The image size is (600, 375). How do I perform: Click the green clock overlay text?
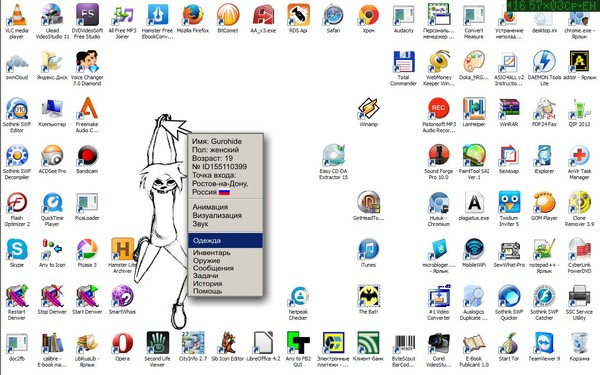click(554, 5)
